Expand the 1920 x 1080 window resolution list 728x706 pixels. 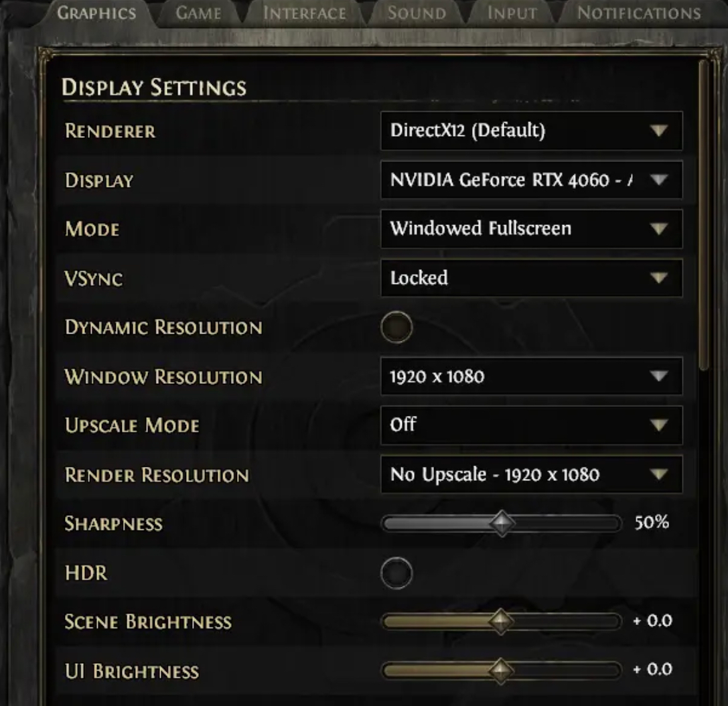[x=532, y=376]
